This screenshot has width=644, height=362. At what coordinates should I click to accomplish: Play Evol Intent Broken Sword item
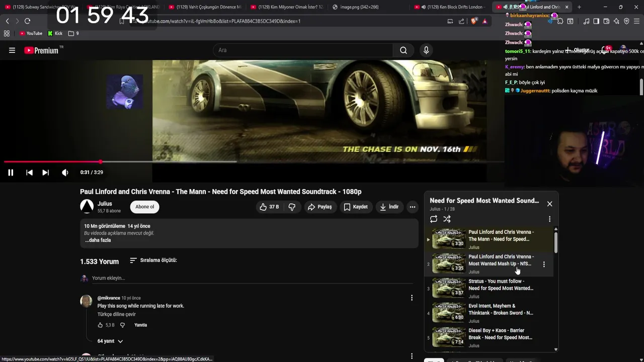click(x=488, y=313)
